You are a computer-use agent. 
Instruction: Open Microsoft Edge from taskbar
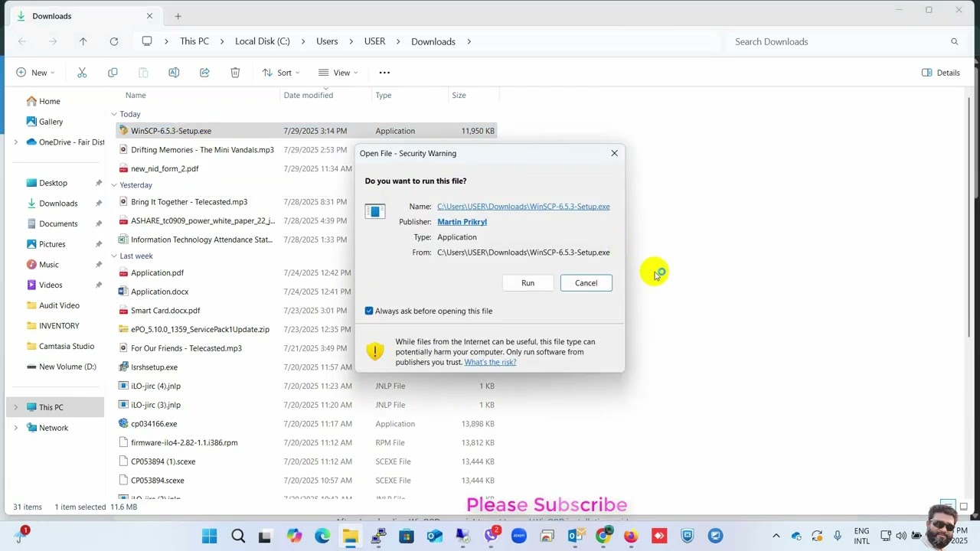tap(322, 536)
